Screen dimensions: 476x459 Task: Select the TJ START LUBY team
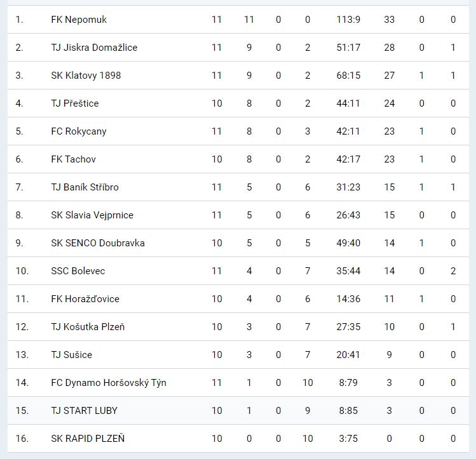click(84, 411)
